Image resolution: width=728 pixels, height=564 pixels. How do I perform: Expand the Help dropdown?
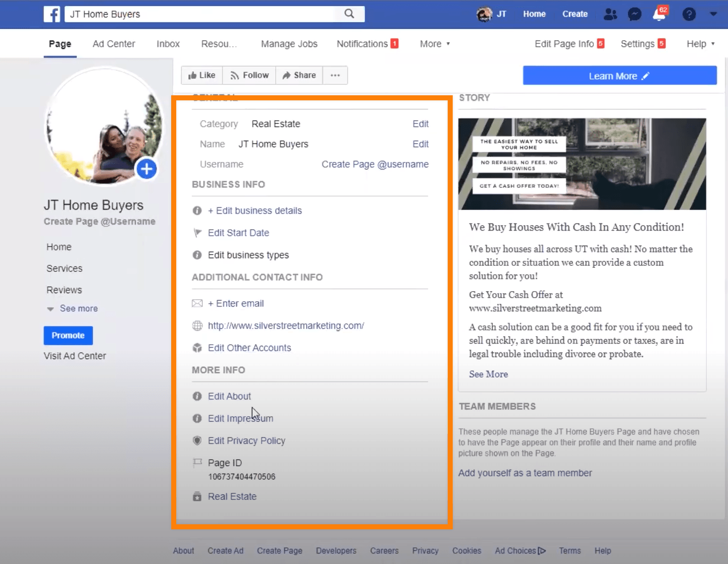tap(701, 44)
